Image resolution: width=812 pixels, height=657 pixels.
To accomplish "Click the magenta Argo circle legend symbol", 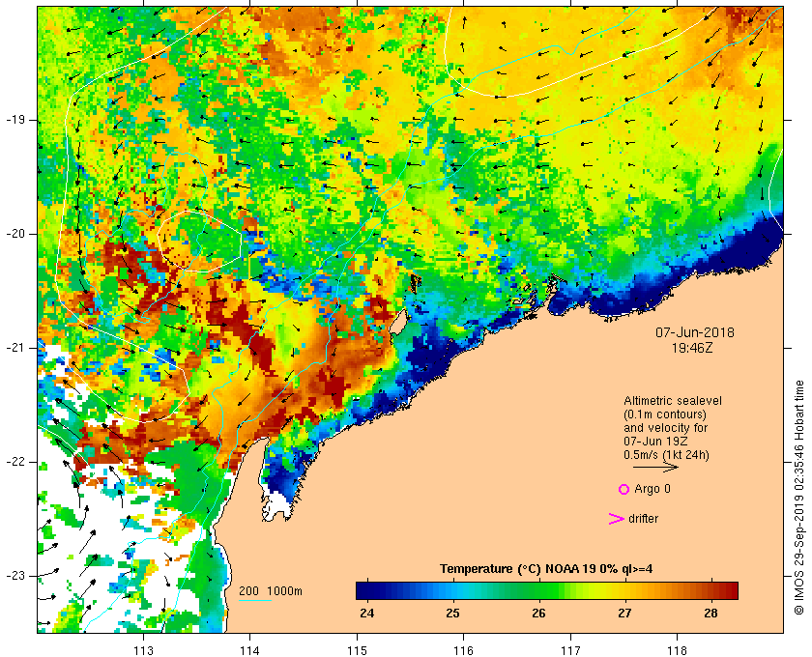I will 624,489.
